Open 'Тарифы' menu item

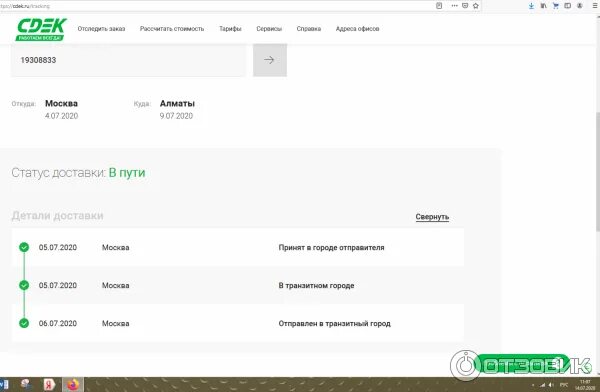point(230,29)
